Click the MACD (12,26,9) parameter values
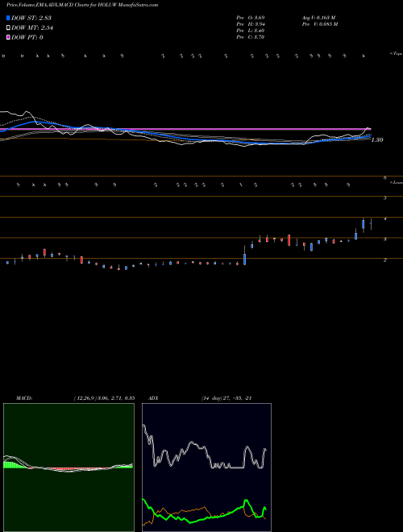The height and width of the screenshot is (532, 403). (x=105, y=398)
